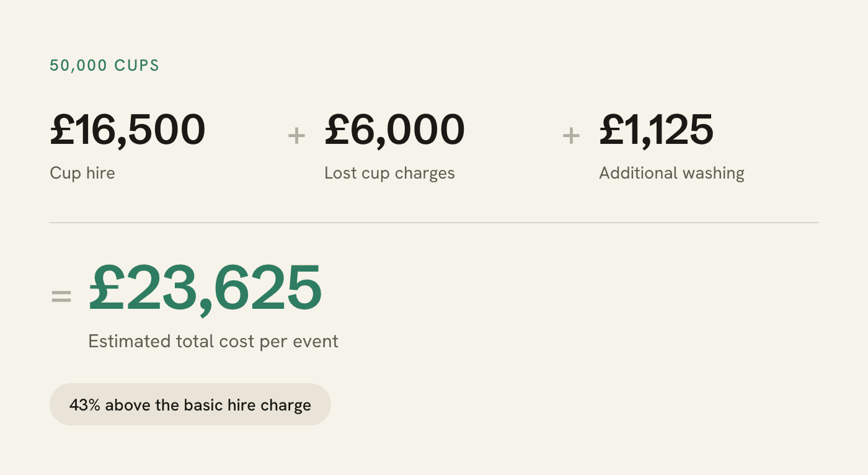Click the word "washing" under £1,125
The image size is (868, 475).
click(714, 174)
